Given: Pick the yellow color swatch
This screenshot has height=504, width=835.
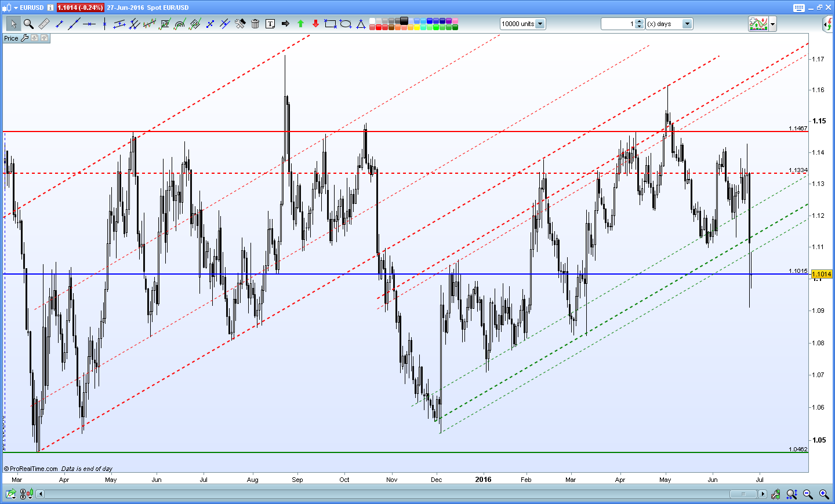Looking at the screenshot, I should (x=417, y=27).
